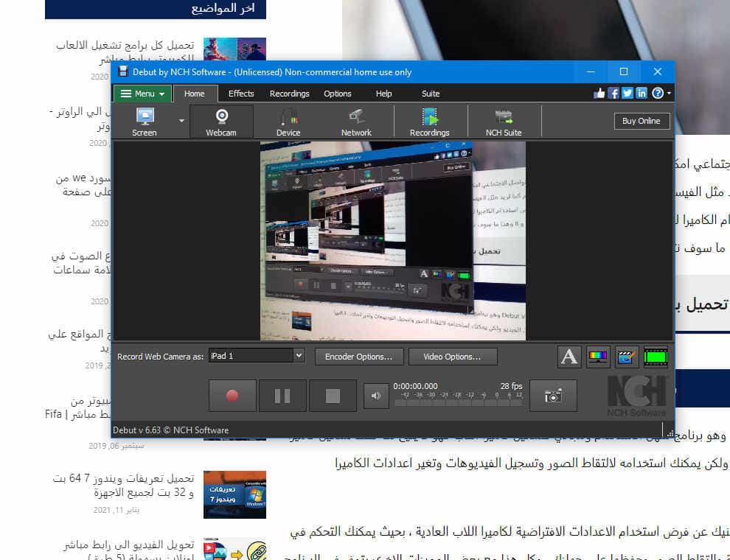730x560 pixels.
Task: Click the Twitter share icon
Action: [628, 94]
